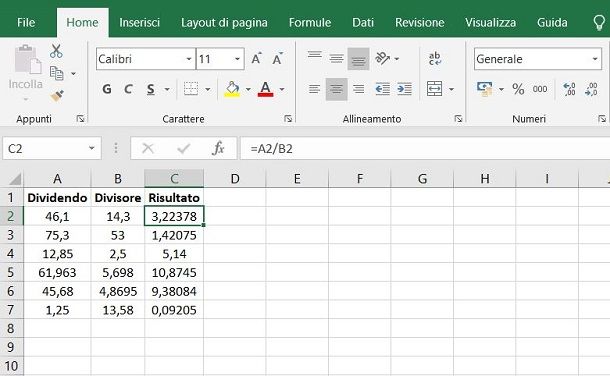Image resolution: width=610 pixels, height=376 pixels.
Task: Decrease indent icon
Action: click(x=382, y=89)
